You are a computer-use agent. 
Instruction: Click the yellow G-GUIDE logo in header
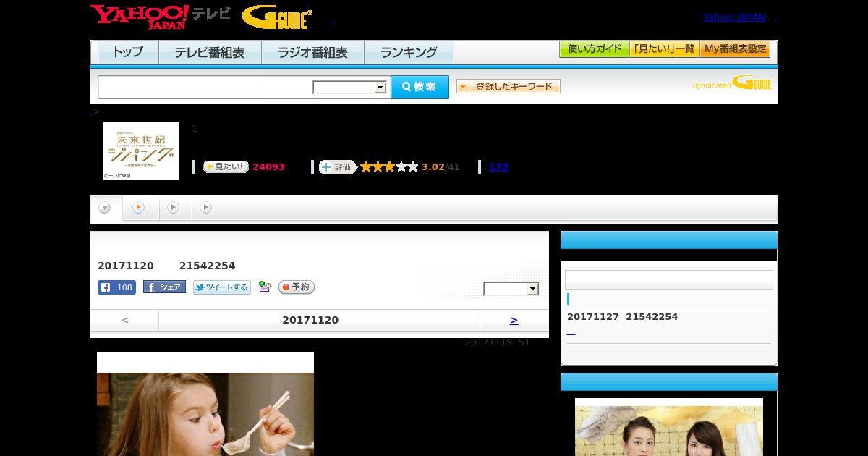(x=277, y=17)
